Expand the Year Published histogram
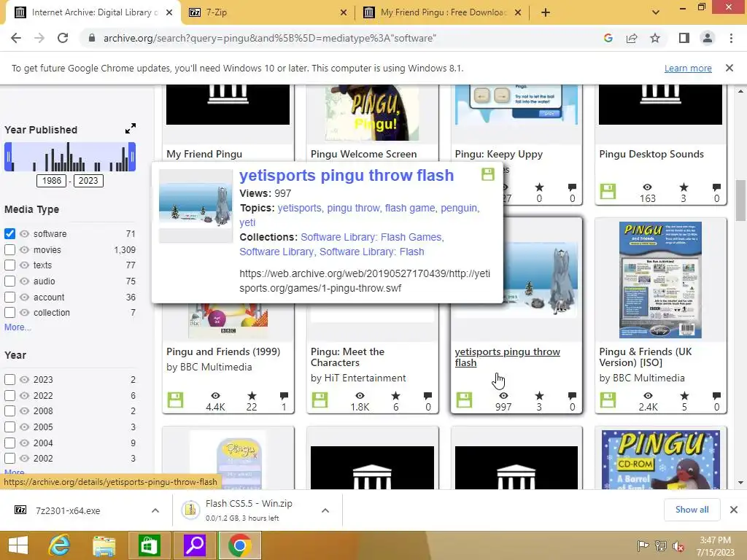 click(130, 128)
